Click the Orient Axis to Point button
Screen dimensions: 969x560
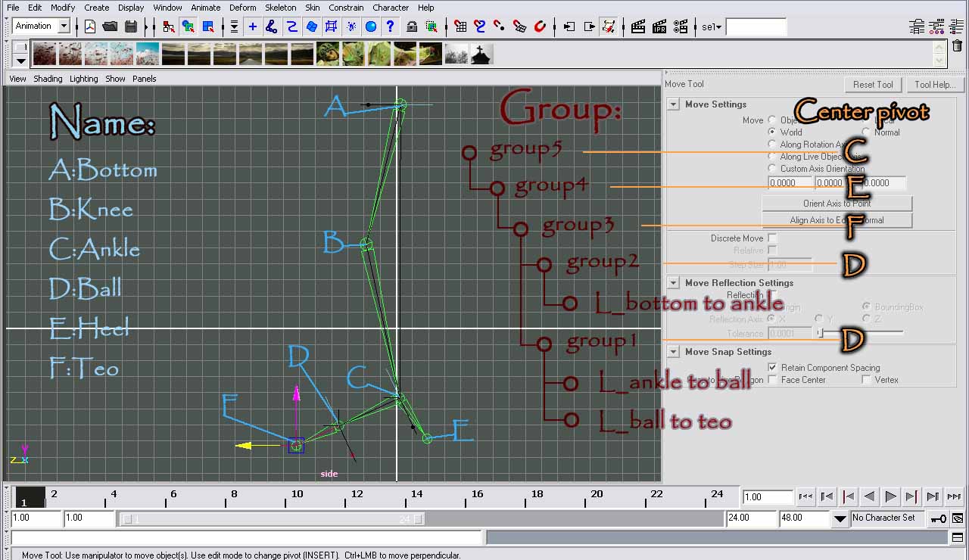click(837, 204)
